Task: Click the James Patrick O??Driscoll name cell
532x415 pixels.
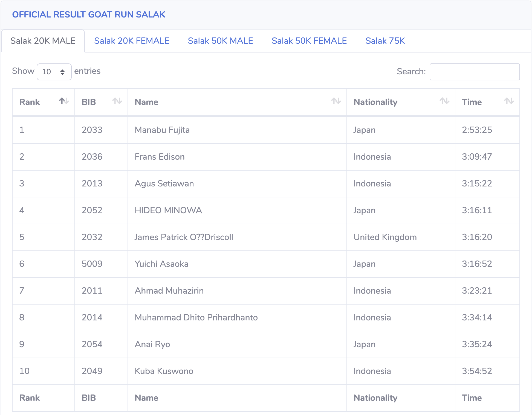Action: (x=184, y=237)
